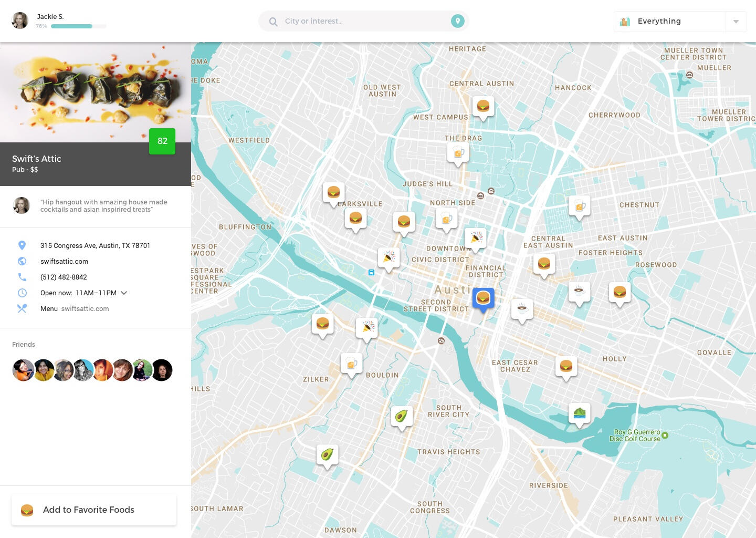Add to Favorite Foods button

click(94, 510)
